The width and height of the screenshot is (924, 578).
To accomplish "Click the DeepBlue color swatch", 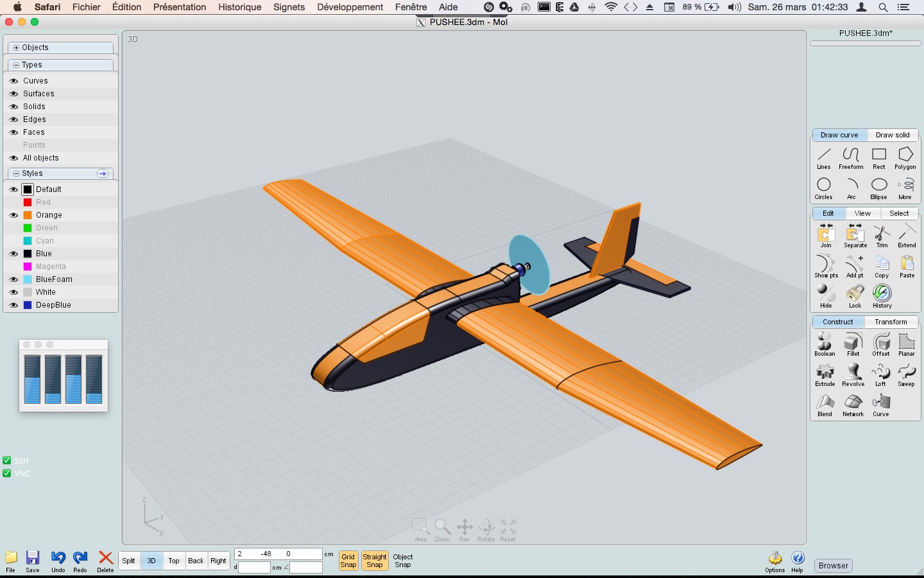I will [x=28, y=305].
